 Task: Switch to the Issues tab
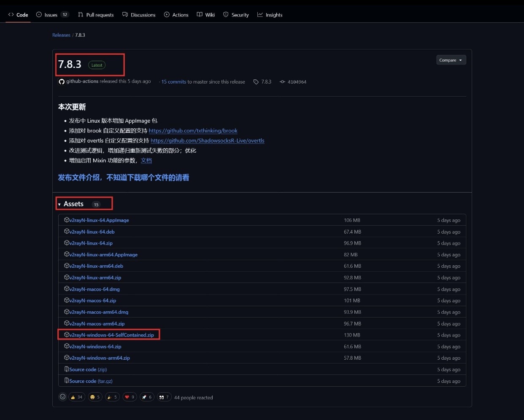[x=52, y=15]
